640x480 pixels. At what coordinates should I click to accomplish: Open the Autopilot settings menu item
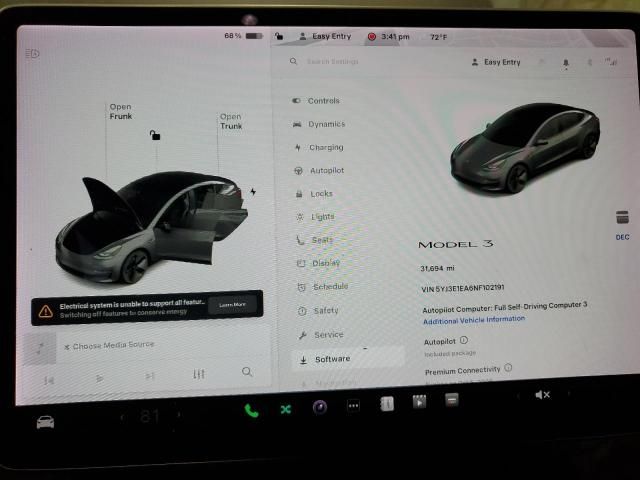click(x=326, y=170)
